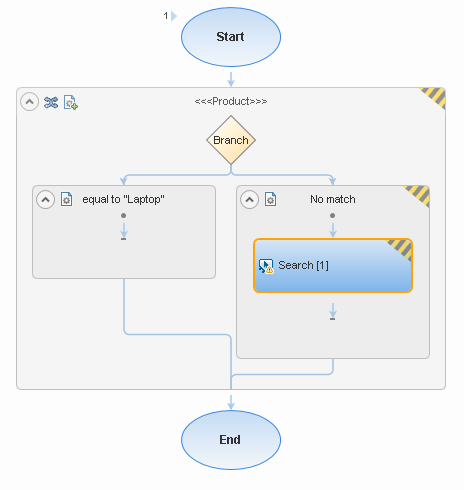Click the branch shuffle icon in Product header
Viewport: 464px width, 490px height.
(51, 102)
